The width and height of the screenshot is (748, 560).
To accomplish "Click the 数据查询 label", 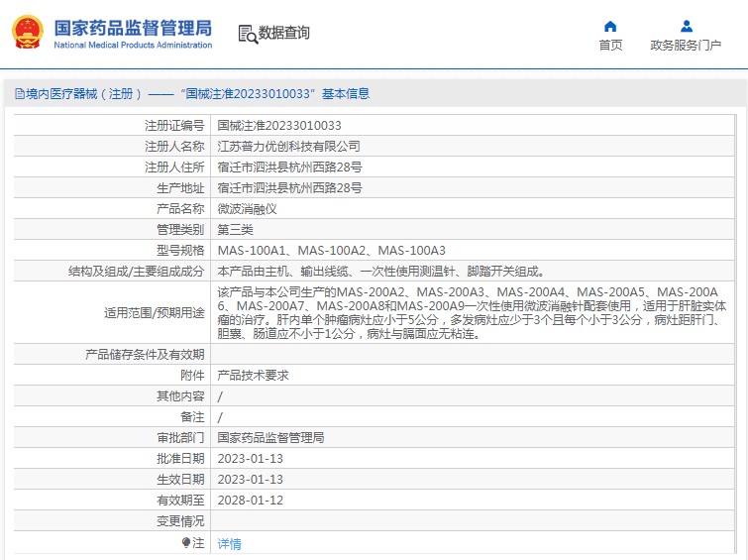I will (283, 33).
